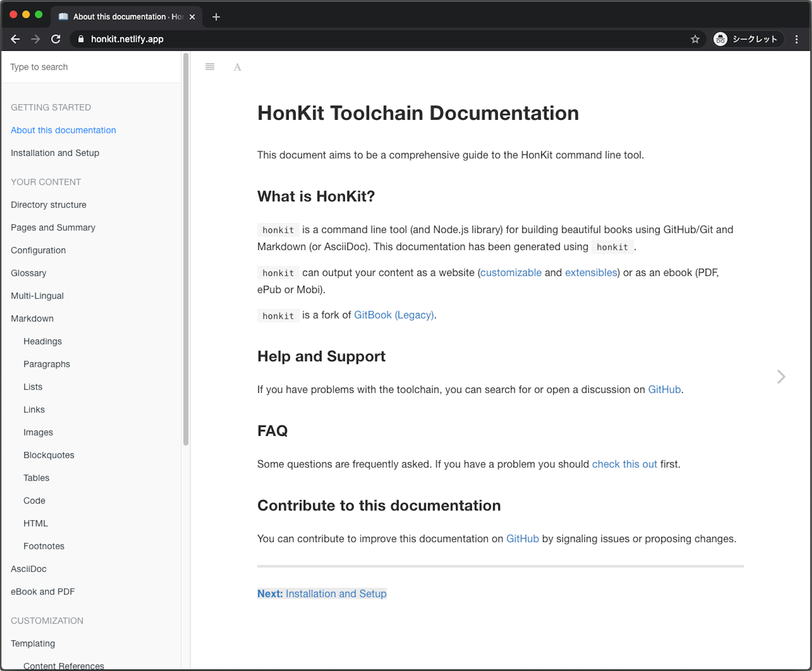This screenshot has height=671, width=812.
Task: Open the Multi-Lingual page
Action: pos(37,296)
